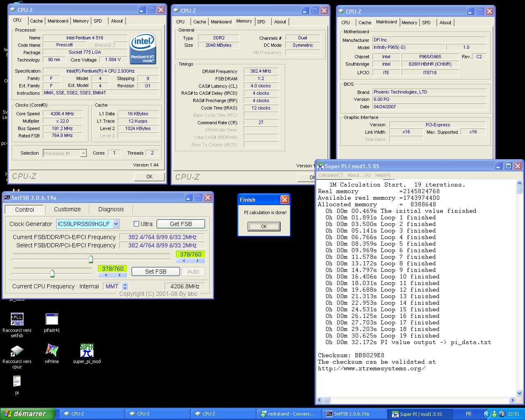This screenshot has width=525, height=420.
Task: Click the Checksum BB8029E8 line
Action: point(351,355)
